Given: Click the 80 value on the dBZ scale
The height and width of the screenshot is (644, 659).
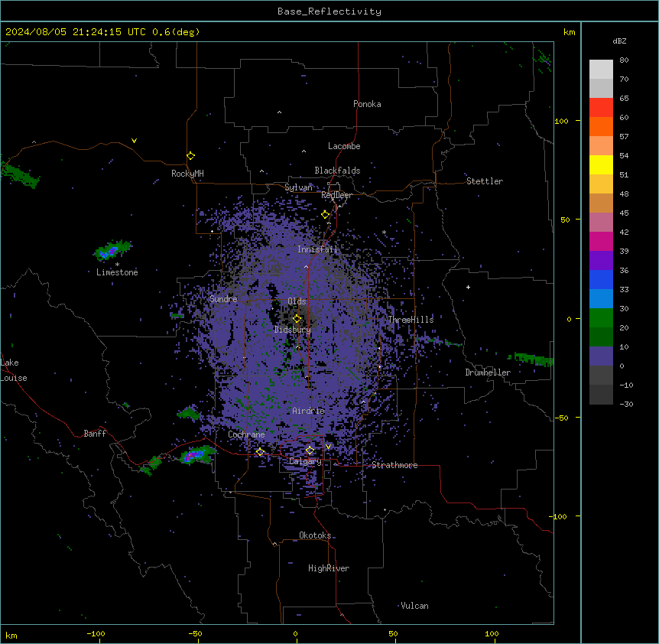Looking at the screenshot, I should coord(624,60).
